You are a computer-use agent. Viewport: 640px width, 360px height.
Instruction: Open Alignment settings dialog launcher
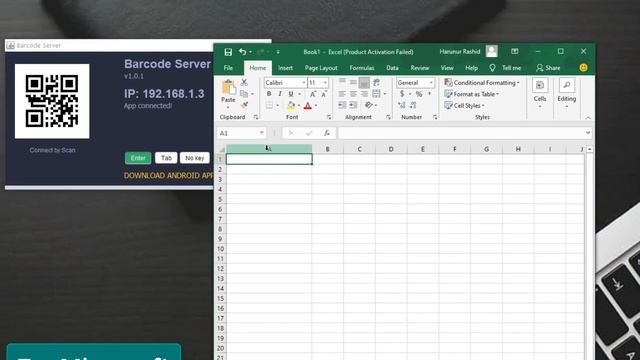click(x=388, y=117)
